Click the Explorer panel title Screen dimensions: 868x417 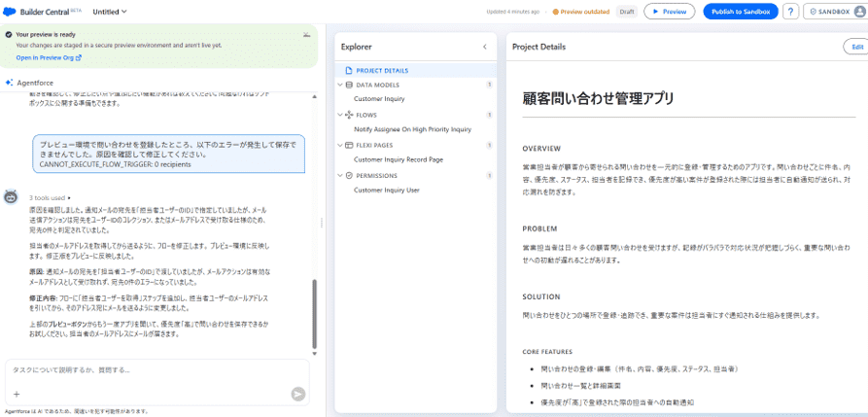(x=357, y=47)
